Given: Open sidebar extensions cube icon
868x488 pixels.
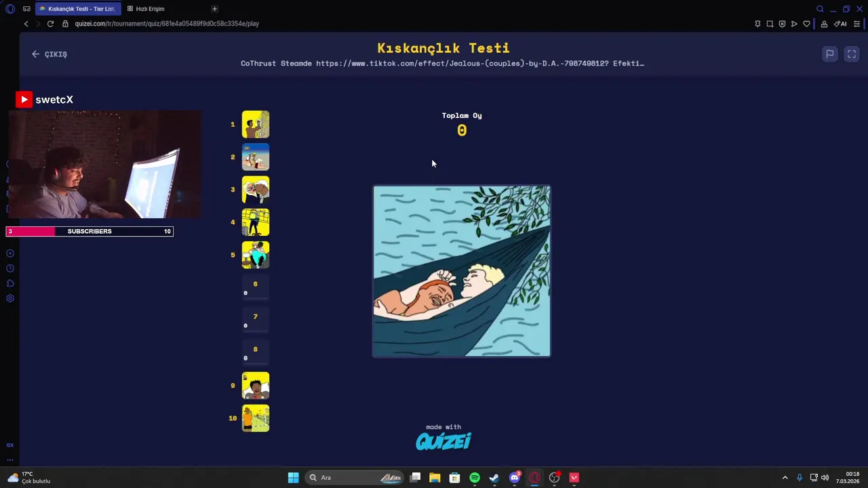Looking at the screenshot, I should click(x=10, y=283).
